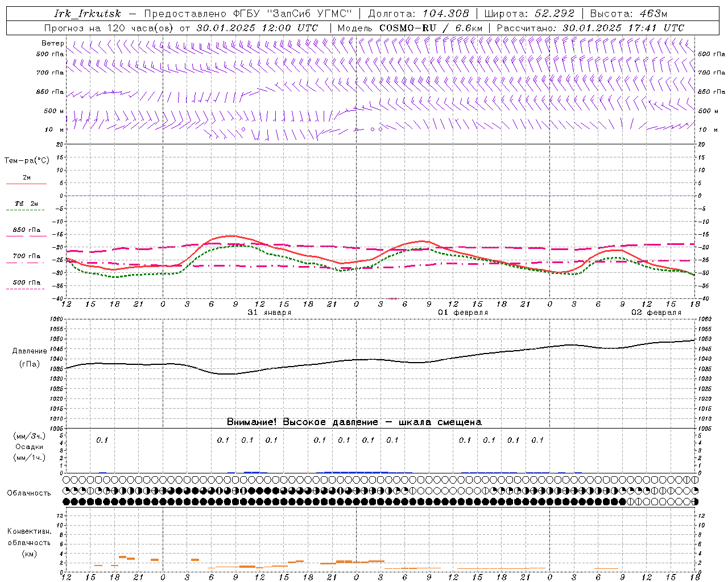Screen dimensions: 728x582
Task: Click the 02 февраля date label
Action: click(656, 313)
